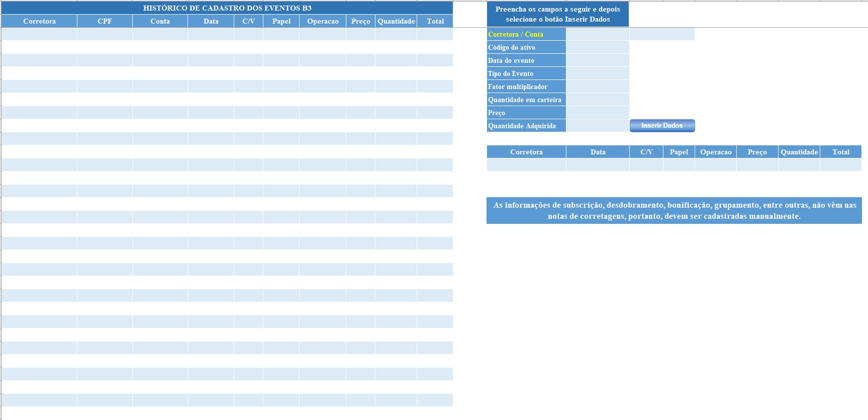Image resolution: width=868 pixels, height=420 pixels.
Task: Click the Preço header in the history table
Action: pos(360,21)
